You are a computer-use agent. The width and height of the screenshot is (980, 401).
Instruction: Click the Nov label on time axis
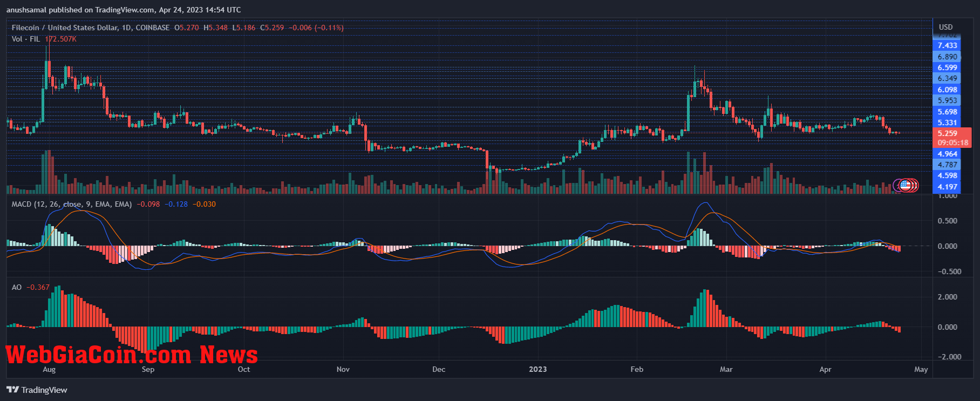(x=343, y=369)
